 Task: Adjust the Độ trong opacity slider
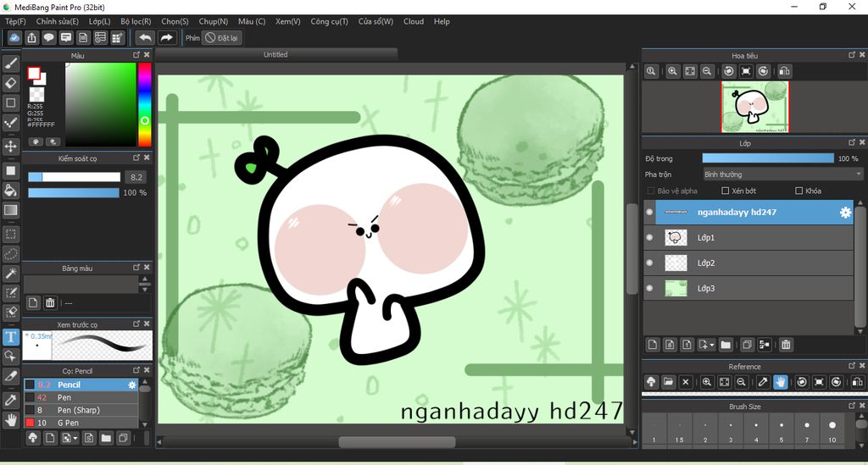tap(768, 158)
